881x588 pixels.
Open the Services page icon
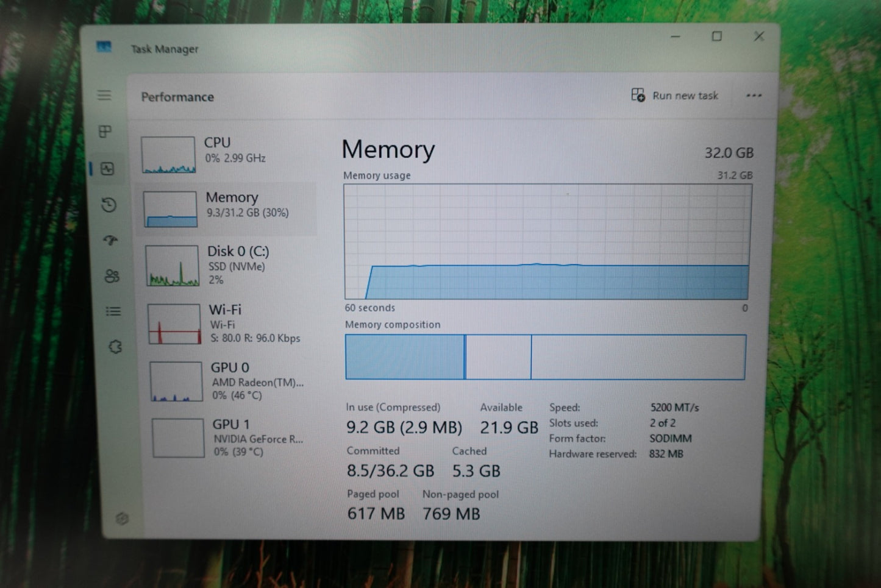[x=115, y=347]
